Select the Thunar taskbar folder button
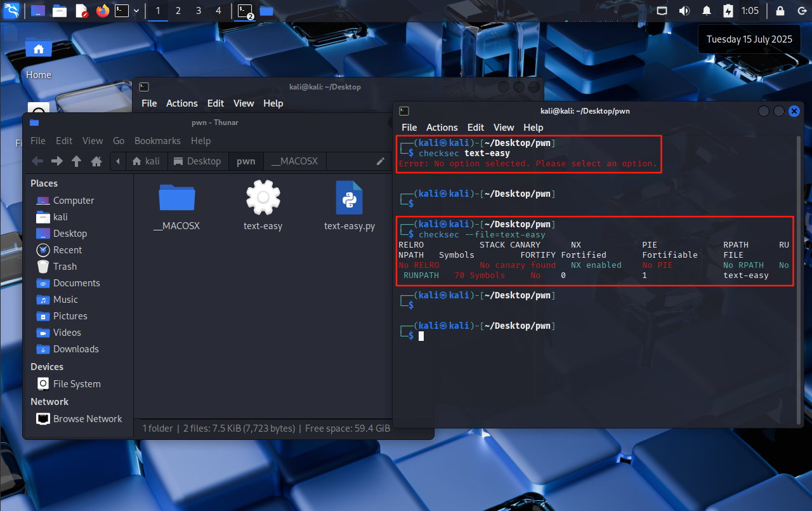Image resolution: width=812 pixels, height=511 pixels. (266, 11)
